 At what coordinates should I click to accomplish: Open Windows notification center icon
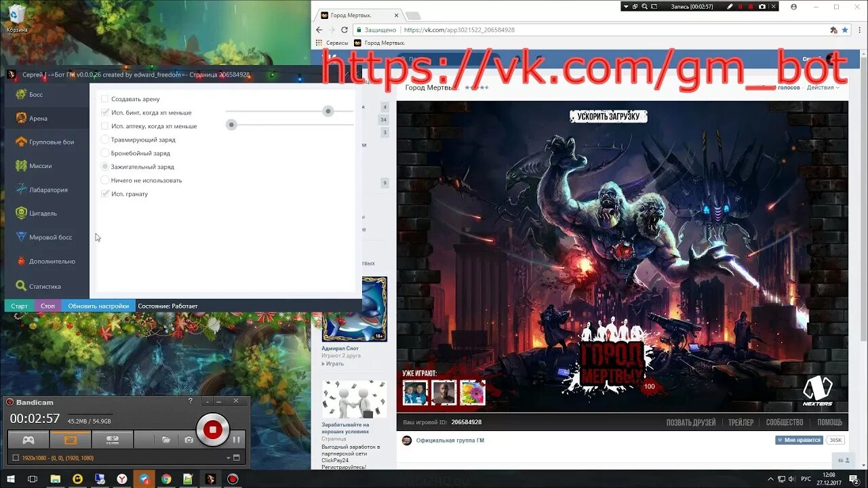pos(854,479)
